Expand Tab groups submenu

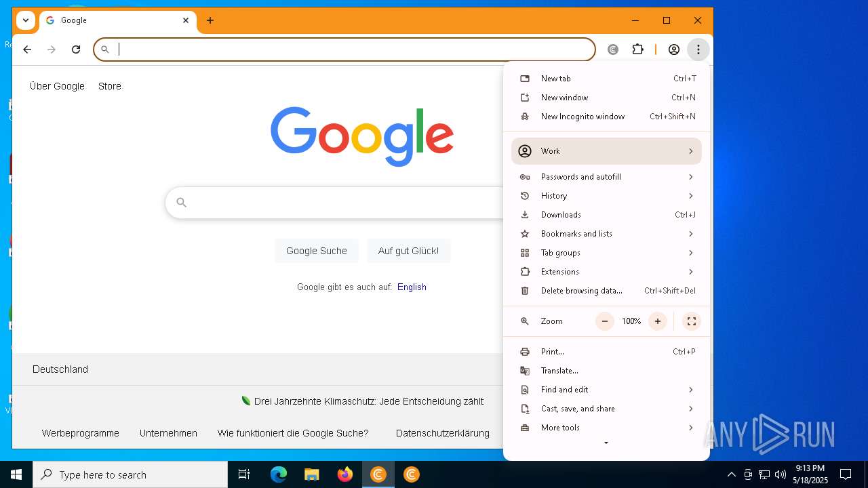click(607, 253)
